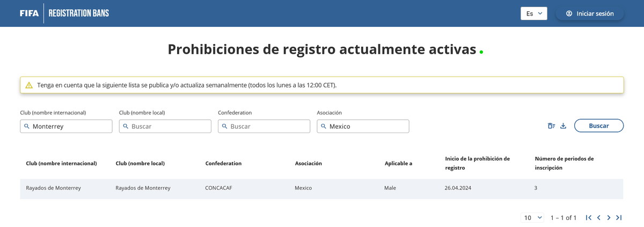Image resolution: width=644 pixels, height=227 pixels.
Task: Focus the Club (nombre local) search field
Action: tap(165, 126)
